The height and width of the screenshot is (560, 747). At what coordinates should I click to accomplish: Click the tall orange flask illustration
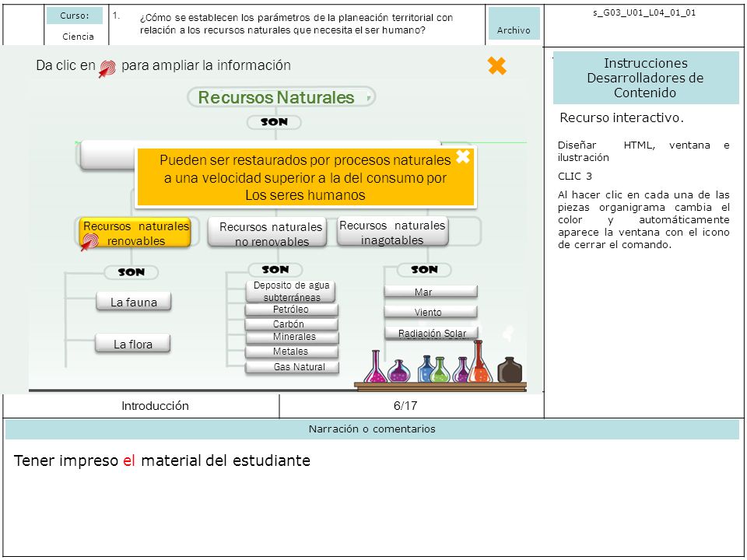pos(479,362)
